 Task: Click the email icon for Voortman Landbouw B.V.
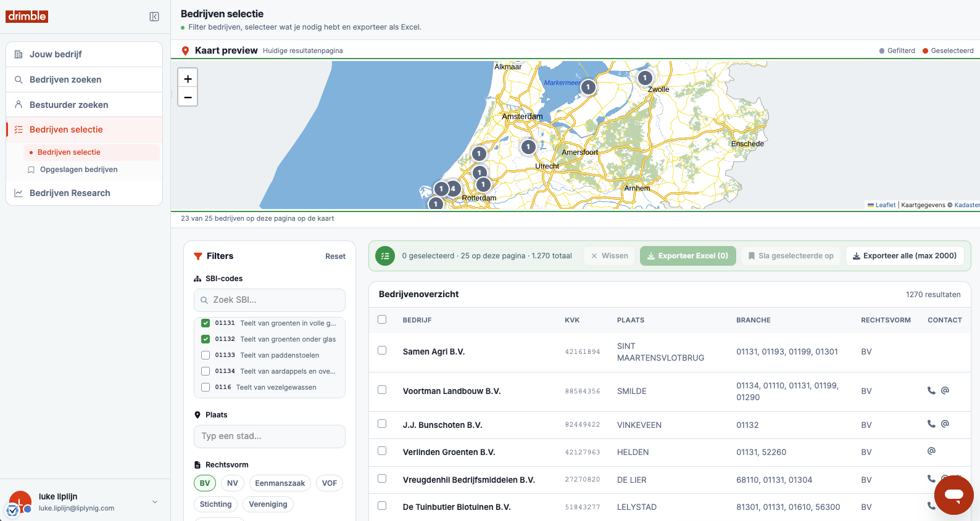coord(945,390)
